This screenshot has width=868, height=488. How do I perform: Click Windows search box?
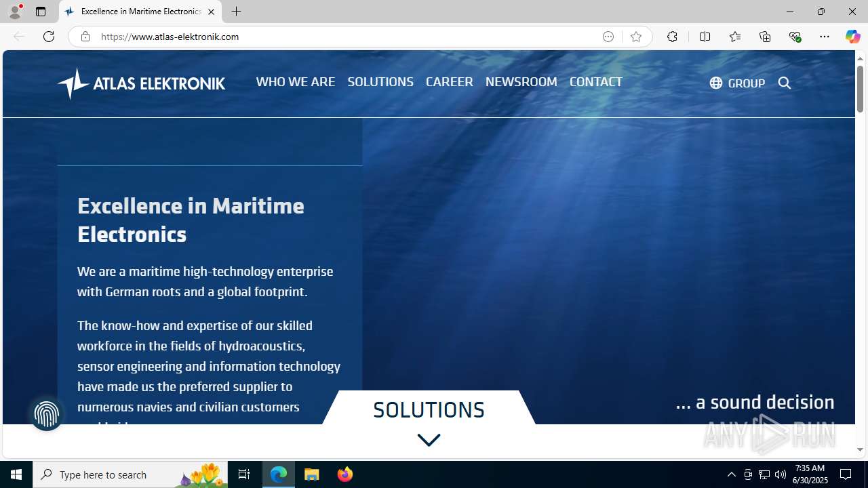(131, 474)
